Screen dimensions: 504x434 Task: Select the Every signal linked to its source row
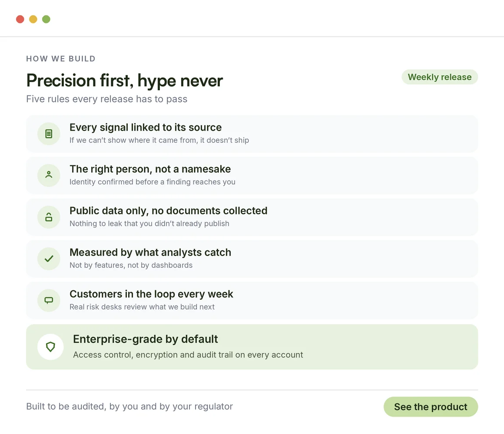pyautogui.click(x=252, y=134)
